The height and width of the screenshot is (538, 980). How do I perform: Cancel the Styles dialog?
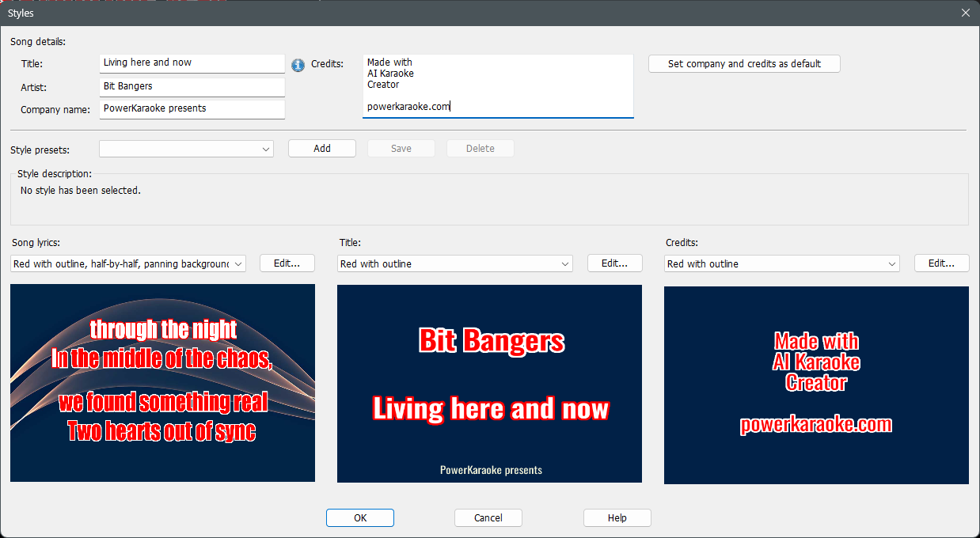click(488, 518)
